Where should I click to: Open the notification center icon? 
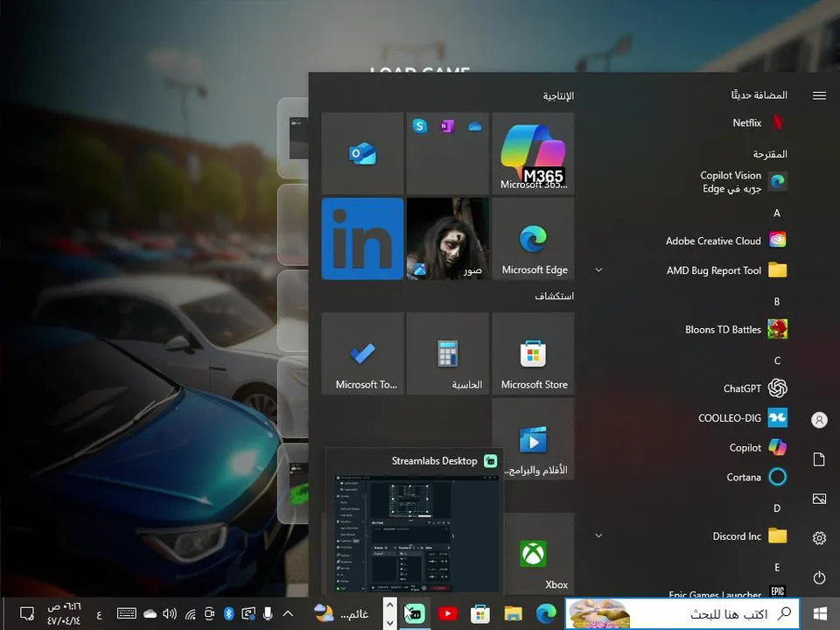[27, 613]
